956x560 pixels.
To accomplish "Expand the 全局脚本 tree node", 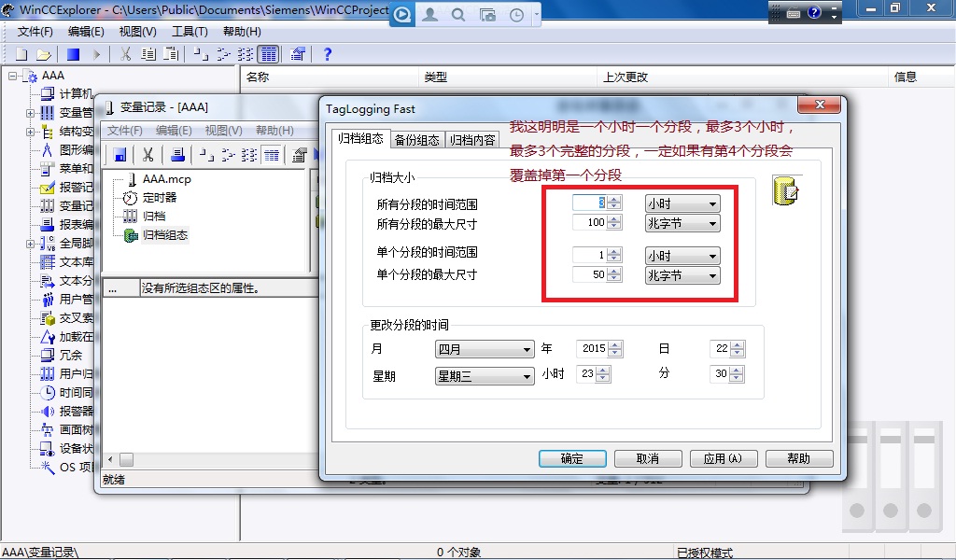I will coord(30,244).
